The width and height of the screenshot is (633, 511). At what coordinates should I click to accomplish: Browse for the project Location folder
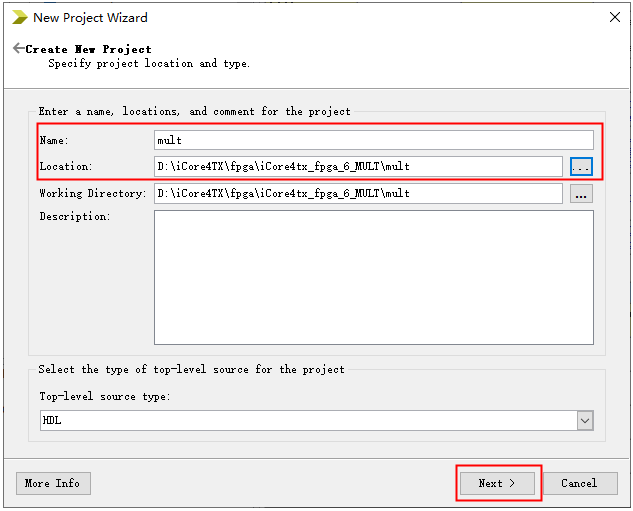[581, 166]
